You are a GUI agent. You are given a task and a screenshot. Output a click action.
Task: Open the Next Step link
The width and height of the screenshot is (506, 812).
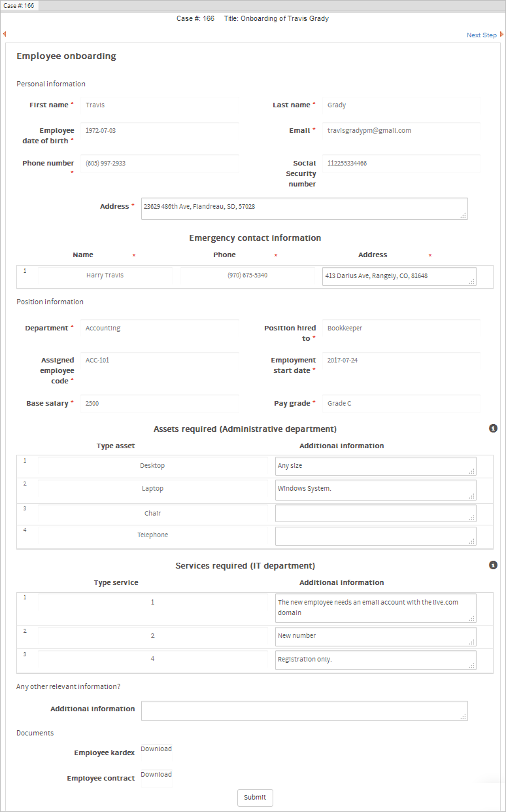pos(481,35)
